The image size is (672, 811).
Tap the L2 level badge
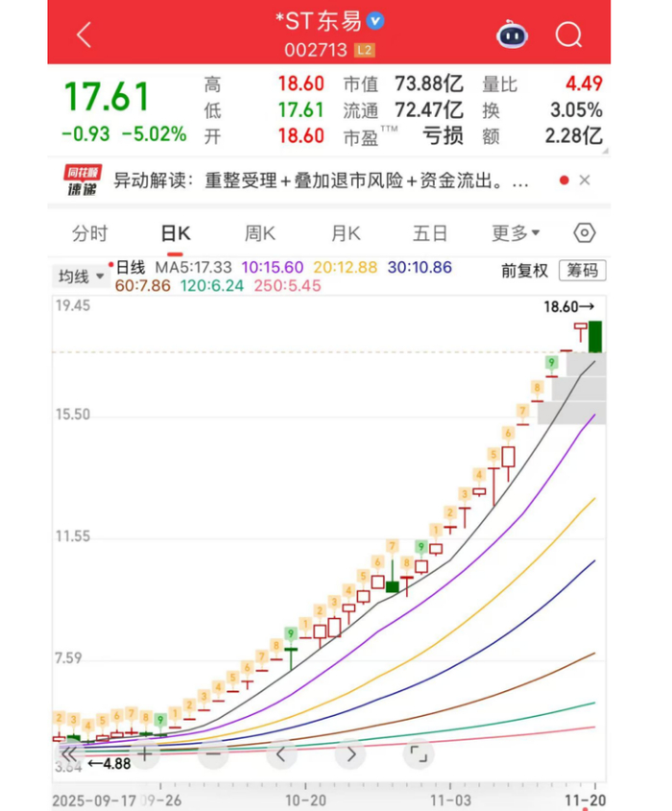pos(365,50)
